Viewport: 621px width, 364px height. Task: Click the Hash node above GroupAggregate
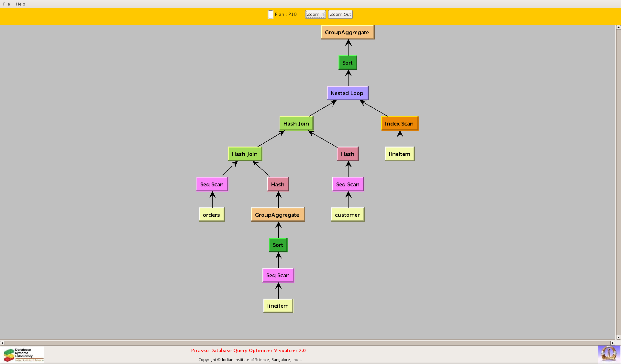coord(278,184)
